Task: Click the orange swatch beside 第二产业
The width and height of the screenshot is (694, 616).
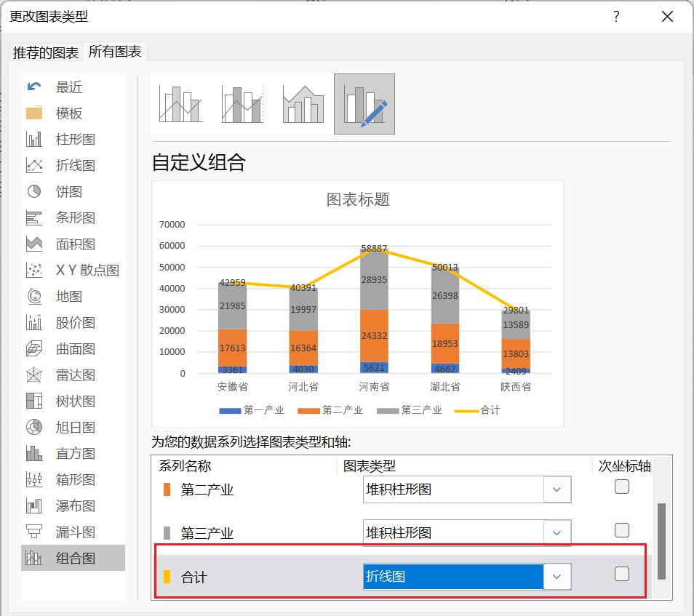Action: coord(167,489)
